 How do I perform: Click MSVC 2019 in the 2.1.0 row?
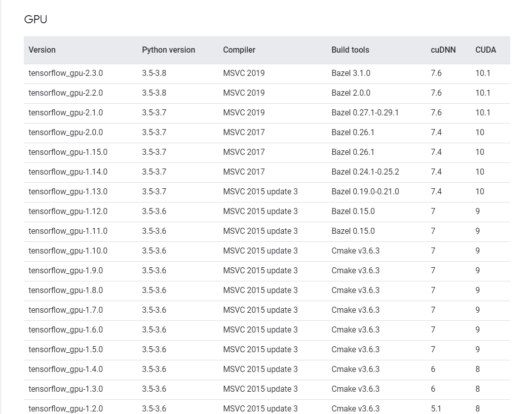point(244,112)
